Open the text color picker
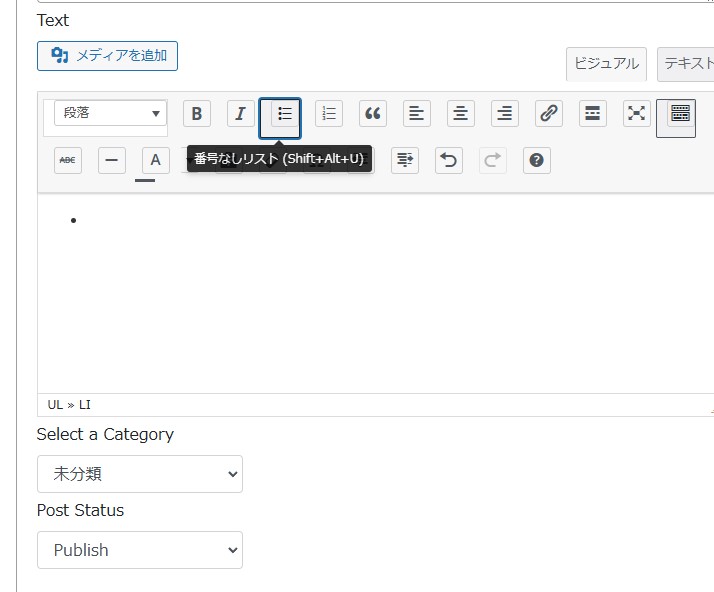 (x=155, y=160)
